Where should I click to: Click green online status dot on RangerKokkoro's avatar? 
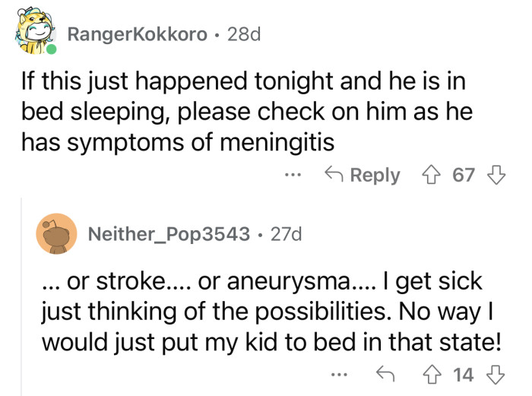[x=51, y=50]
